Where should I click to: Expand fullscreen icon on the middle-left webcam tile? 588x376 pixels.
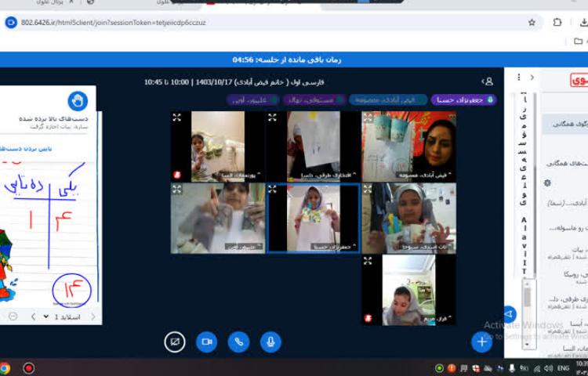coord(176,189)
